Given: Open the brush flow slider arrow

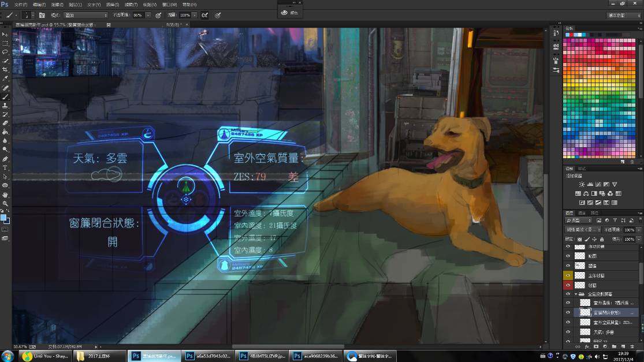Looking at the screenshot, I should tap(195, 15).
